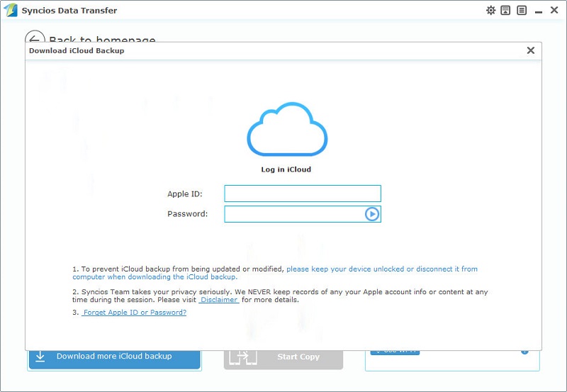Open Forget Apple ID or Password link

(x=134, y=313)
